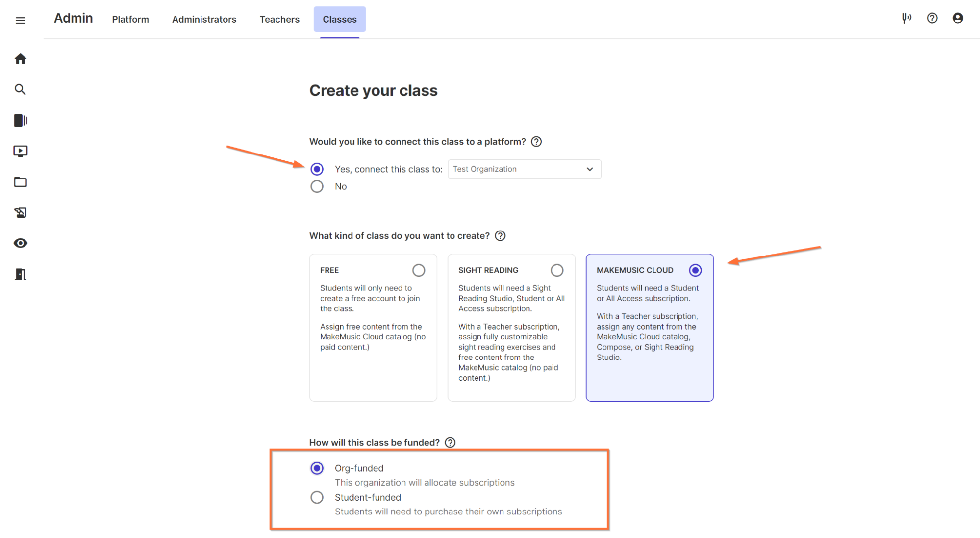Click the Admin heading title
Viewport: 980px width, 538px height.
(x=73, y=18)
